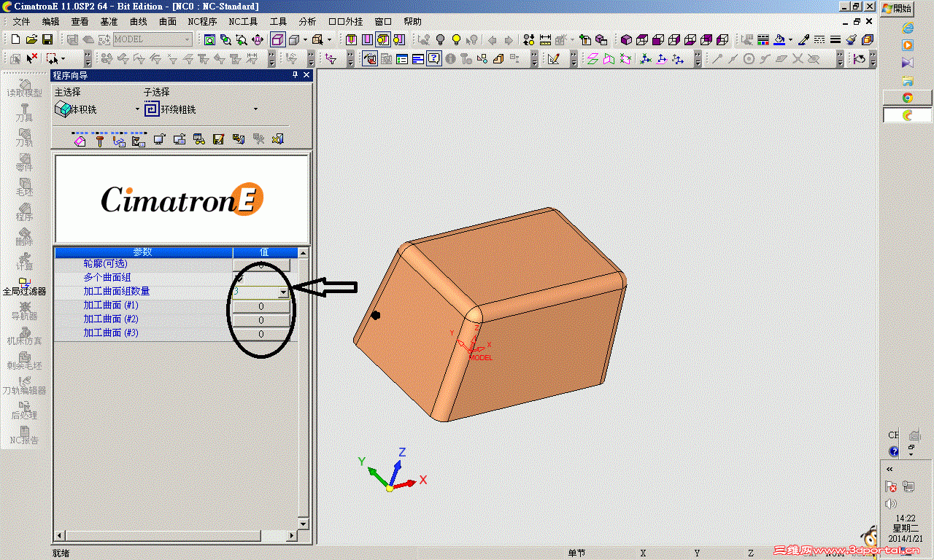Click the media player icon in side taskbar
Image resolution: width=934 pixels, height=560 pixels.
pyautogui.click(x=908, y=45)
